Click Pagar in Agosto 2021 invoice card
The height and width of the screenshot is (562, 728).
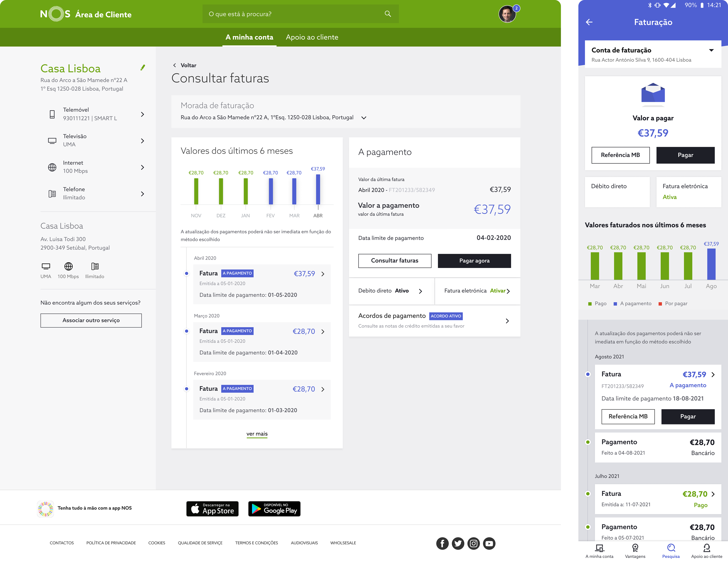coord(688,416)
